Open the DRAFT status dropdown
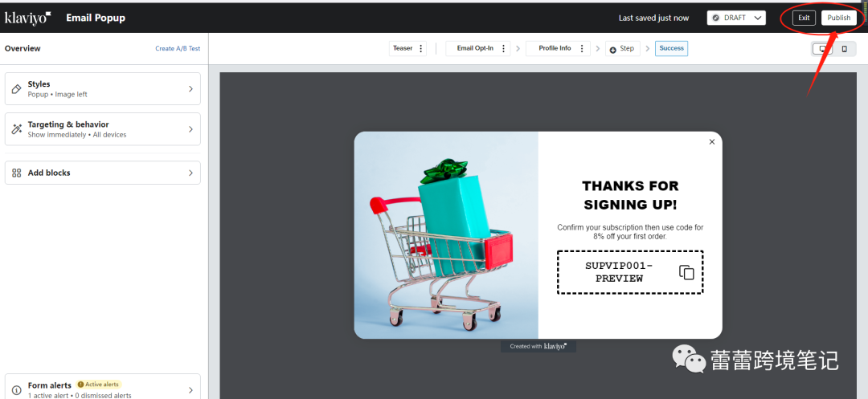The width and height of the screenshot is (868, 399). click(x=735, y=18)
